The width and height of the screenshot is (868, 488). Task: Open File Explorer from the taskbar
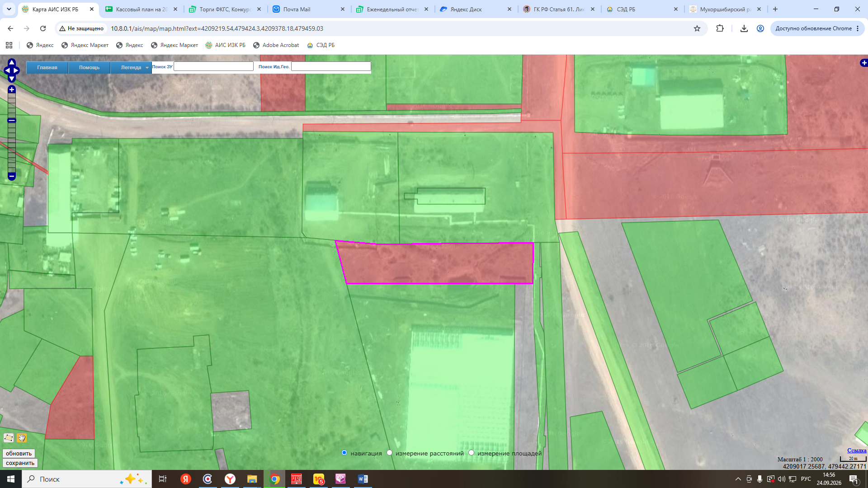click(252, 479)
